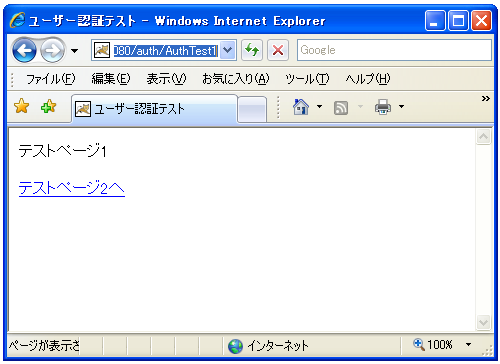Image resolution: width=500 pixels, height=364 pixels.
Task: Open the 編集(E) menu
Action: point(111,79)
